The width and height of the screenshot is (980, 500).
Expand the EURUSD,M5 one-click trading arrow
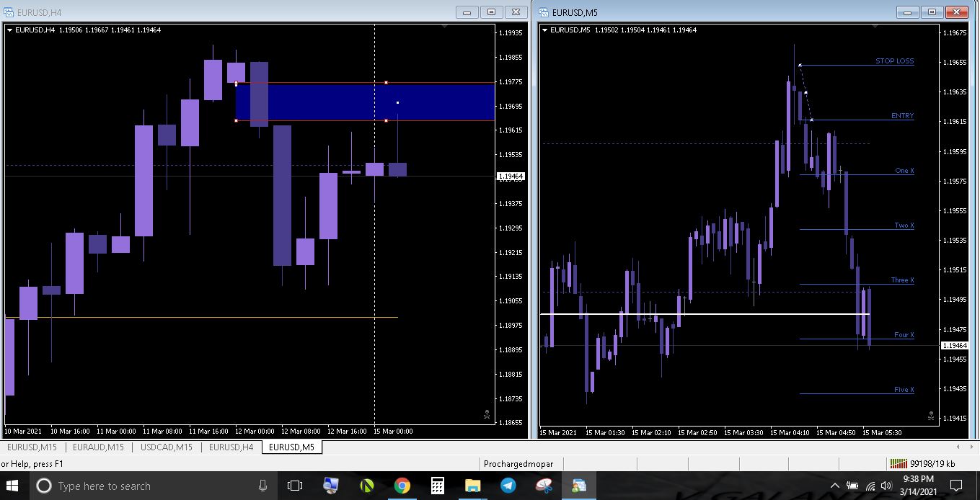click(544, 30)
